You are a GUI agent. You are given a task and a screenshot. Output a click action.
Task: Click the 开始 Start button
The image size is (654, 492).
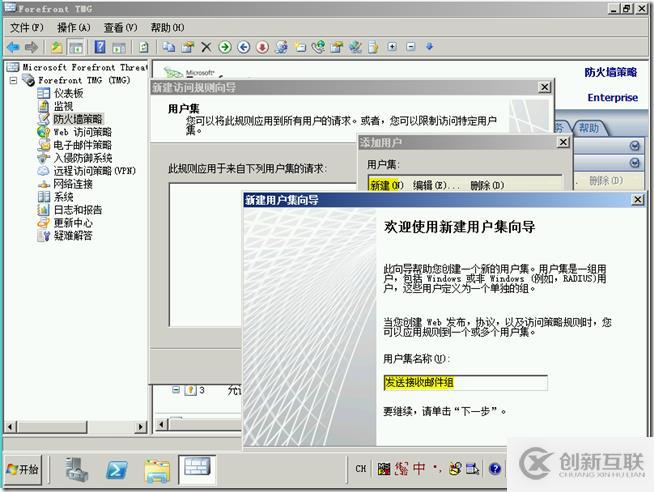[x=23, y=470]
